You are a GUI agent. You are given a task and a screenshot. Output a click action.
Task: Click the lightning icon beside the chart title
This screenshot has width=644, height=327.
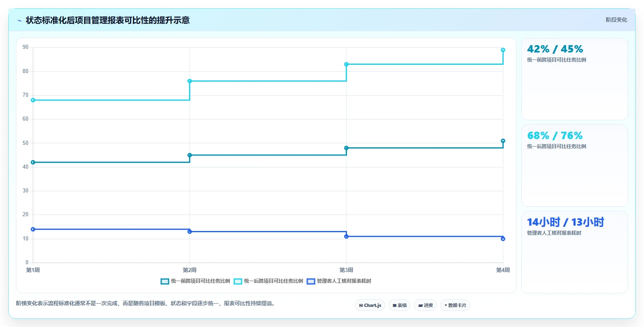pyautogui.click(x=19, y=21)
